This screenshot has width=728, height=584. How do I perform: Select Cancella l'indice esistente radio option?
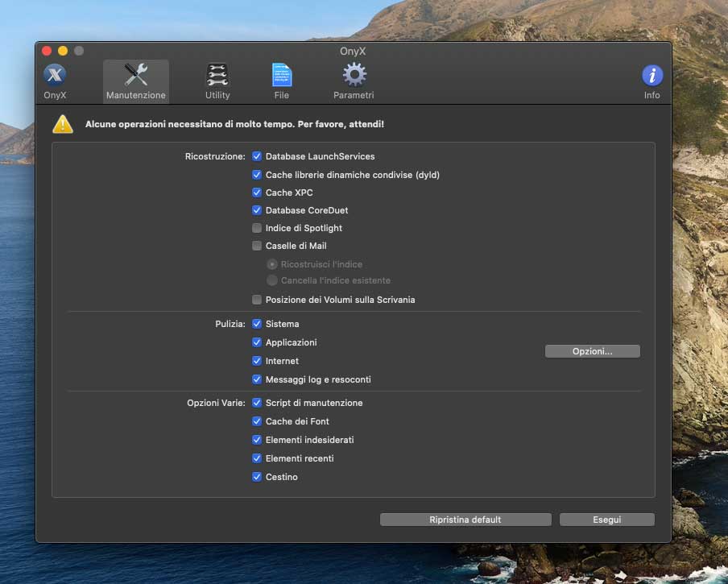[x=272, y=280]
